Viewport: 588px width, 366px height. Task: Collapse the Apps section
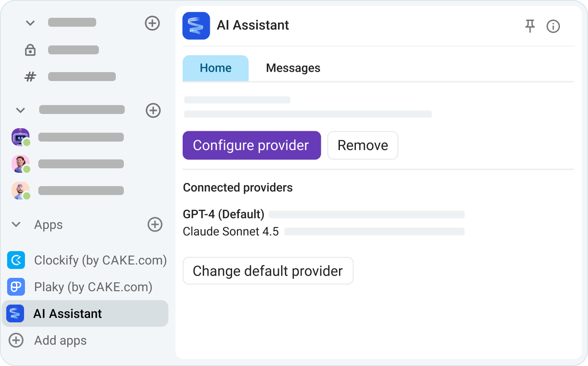tap(16, 225)
